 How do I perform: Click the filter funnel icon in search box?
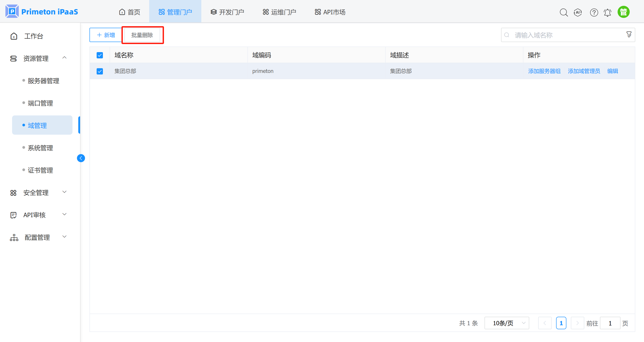[629, 34]
